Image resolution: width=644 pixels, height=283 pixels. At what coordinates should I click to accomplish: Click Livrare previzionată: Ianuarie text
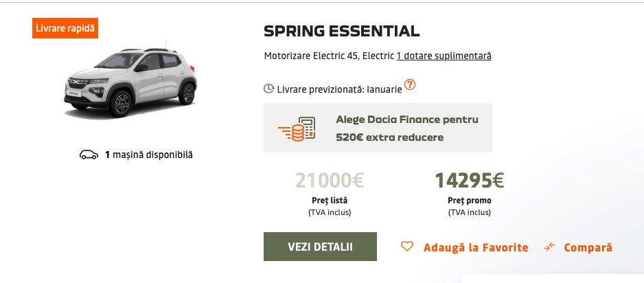coord(340,89)
